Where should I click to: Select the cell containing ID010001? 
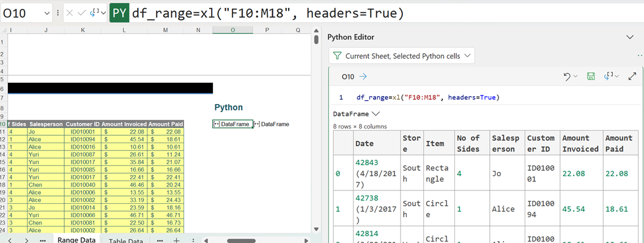(83, 132)
